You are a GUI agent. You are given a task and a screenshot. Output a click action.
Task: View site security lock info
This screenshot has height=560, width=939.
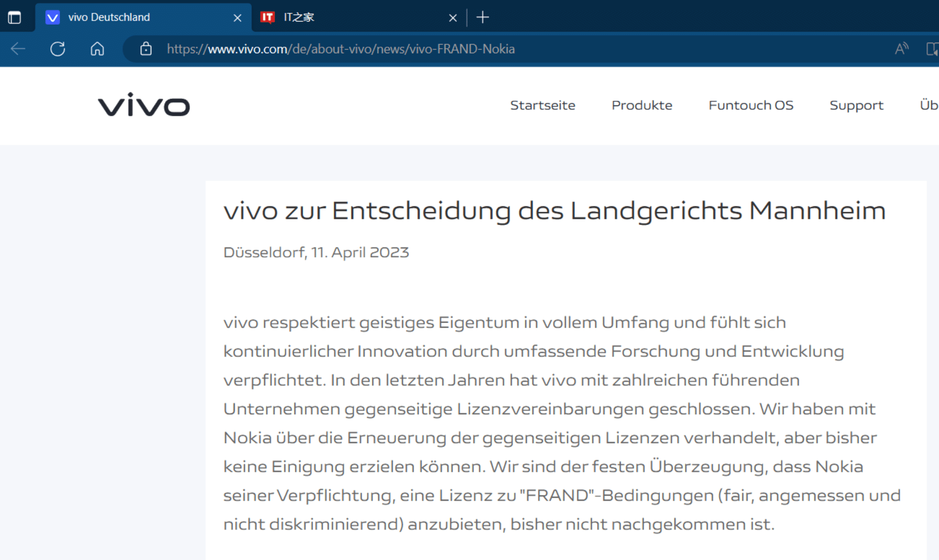[x=146, y=49]
